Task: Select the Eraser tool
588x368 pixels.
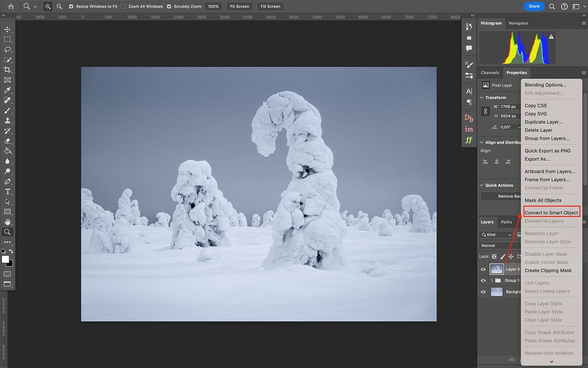Action: (x=7, y=141)
